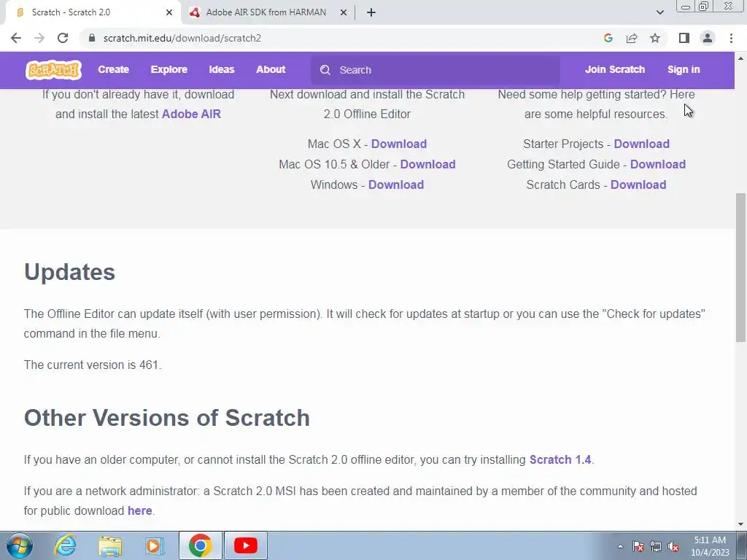Click the YouTube icon in the taskbar
The image size is (747, 560).
point(246,545)
